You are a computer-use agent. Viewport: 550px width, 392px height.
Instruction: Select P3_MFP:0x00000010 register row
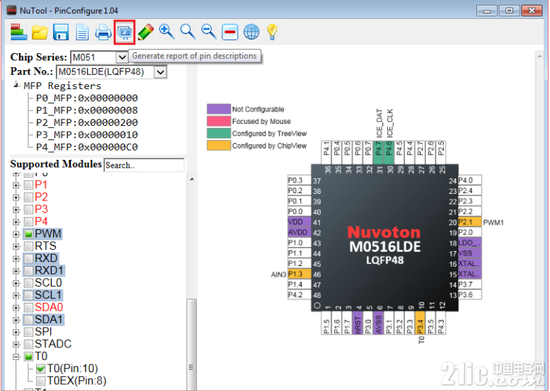pyautogui.click(x=86, y=135)
